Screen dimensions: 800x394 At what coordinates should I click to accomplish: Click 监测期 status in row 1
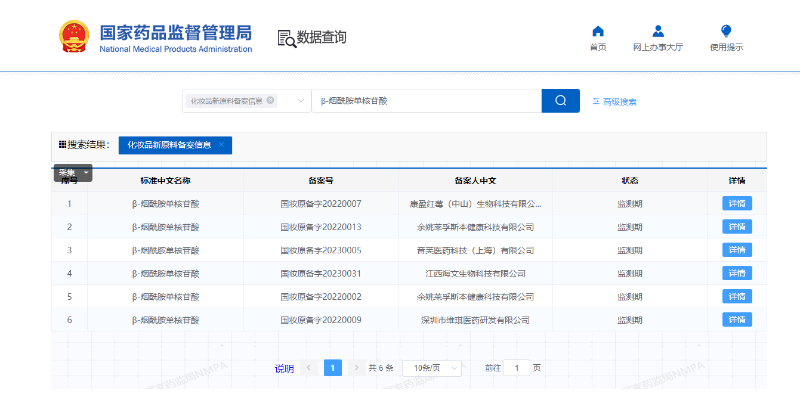pos(630,204)
